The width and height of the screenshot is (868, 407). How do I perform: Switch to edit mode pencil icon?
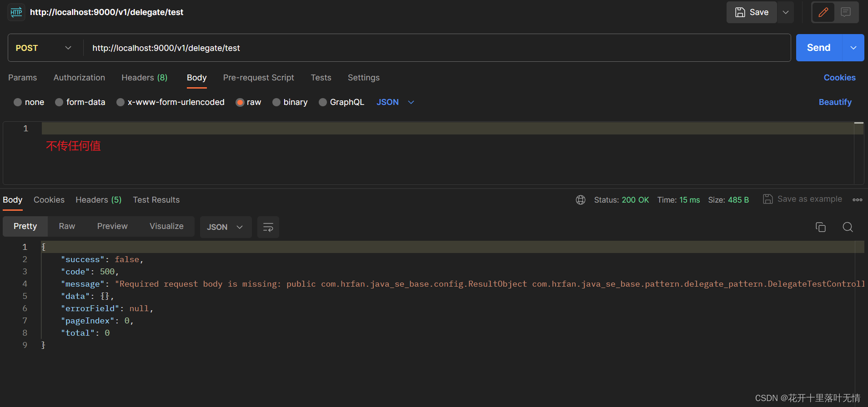pos(823,12)
